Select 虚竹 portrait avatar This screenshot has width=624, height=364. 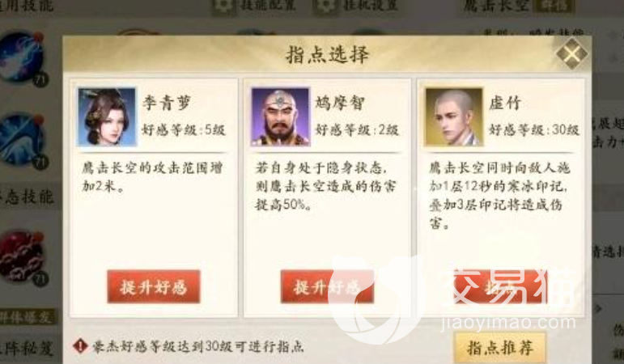pos(454,116)
